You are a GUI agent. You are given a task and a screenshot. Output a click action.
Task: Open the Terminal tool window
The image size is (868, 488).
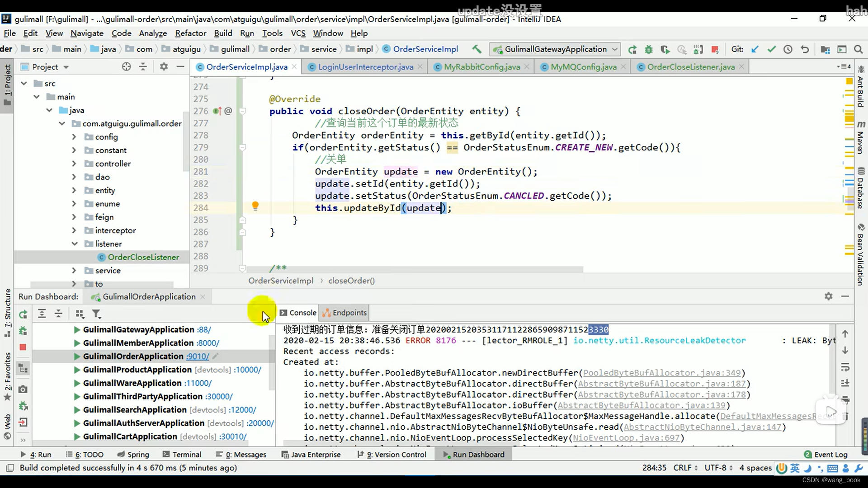coord(182,455)
